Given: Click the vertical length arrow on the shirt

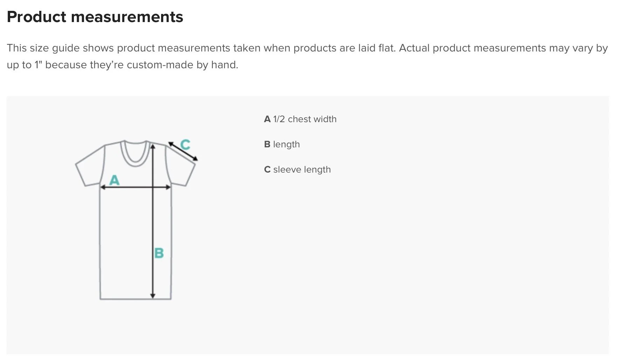Looking at the screenshot, I should point(153,221).
